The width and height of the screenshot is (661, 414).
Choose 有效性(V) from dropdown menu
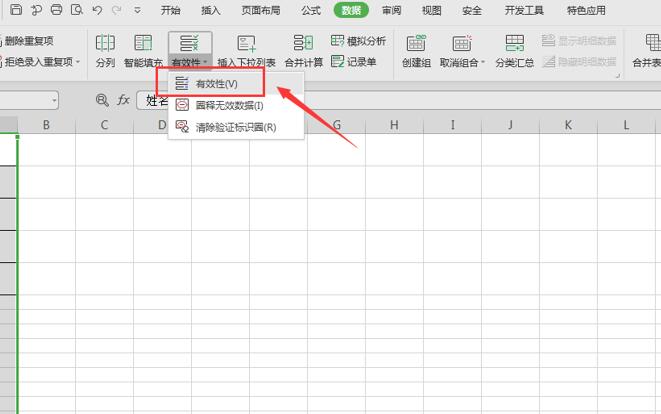pos(236,83)
